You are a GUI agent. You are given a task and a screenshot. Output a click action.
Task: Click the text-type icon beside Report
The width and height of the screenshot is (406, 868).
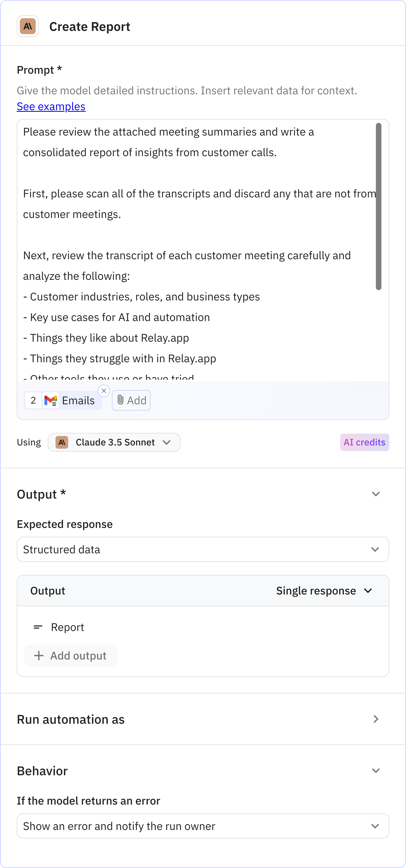pos(38,627)
